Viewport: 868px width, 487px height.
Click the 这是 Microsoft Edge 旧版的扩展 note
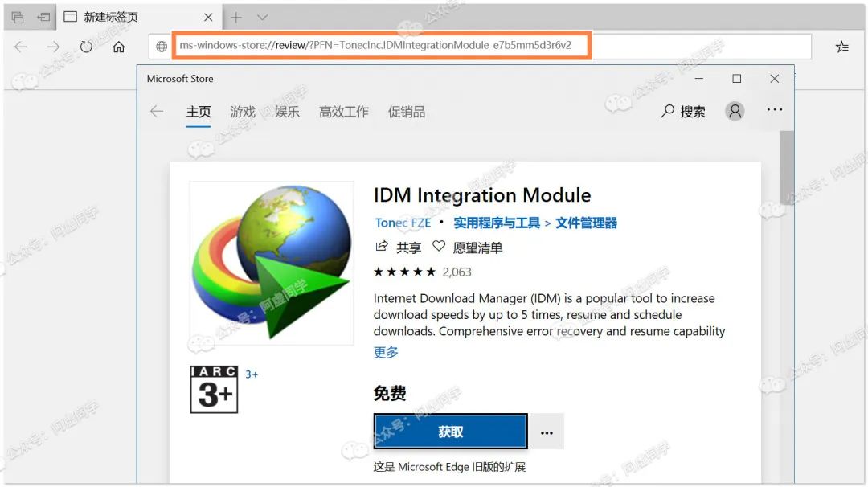[x=449, y=467]
